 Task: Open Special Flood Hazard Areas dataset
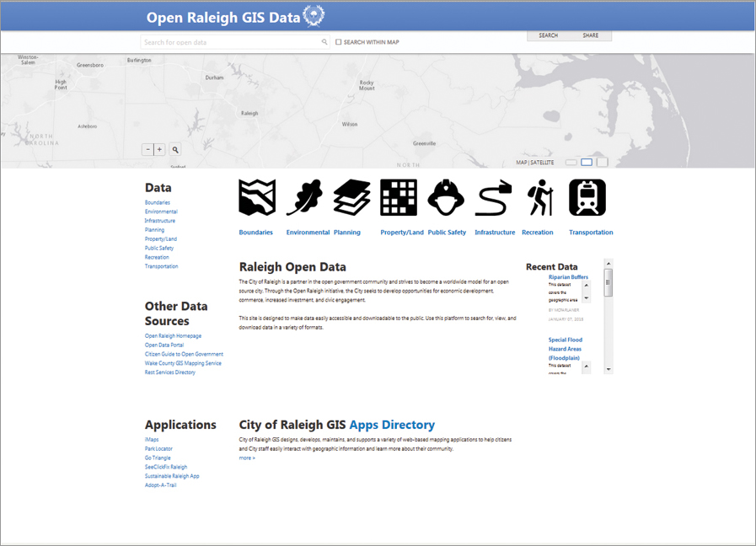pos(565,349)
